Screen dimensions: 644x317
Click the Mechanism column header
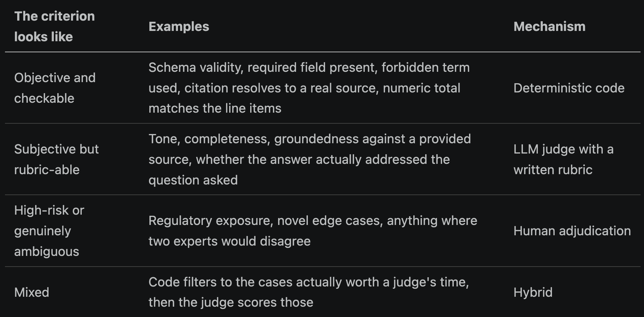pos(549,26)
